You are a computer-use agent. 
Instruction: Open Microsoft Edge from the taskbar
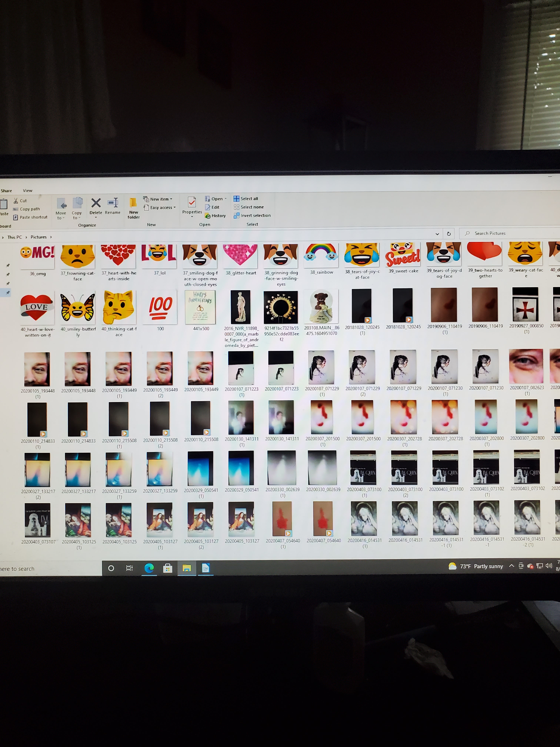click(149, 568)
